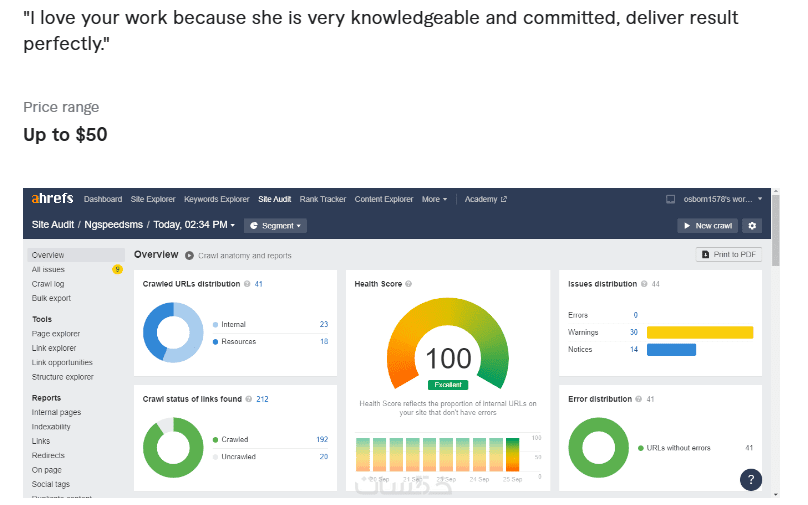The width and height of the screenshot is (808, 505).
Task: Select Overview in the sidebar
Action: click(x=76, y=255)
